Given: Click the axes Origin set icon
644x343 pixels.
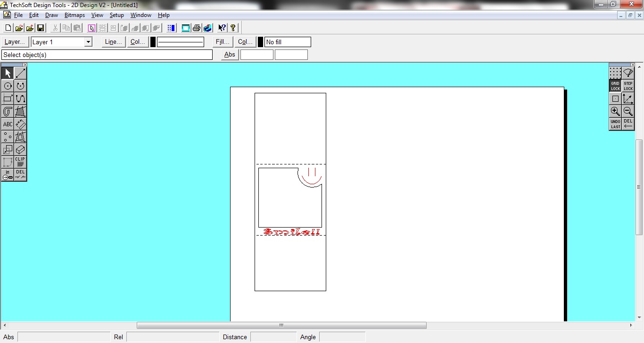Looking at the screenshot, I should [628, 98].
